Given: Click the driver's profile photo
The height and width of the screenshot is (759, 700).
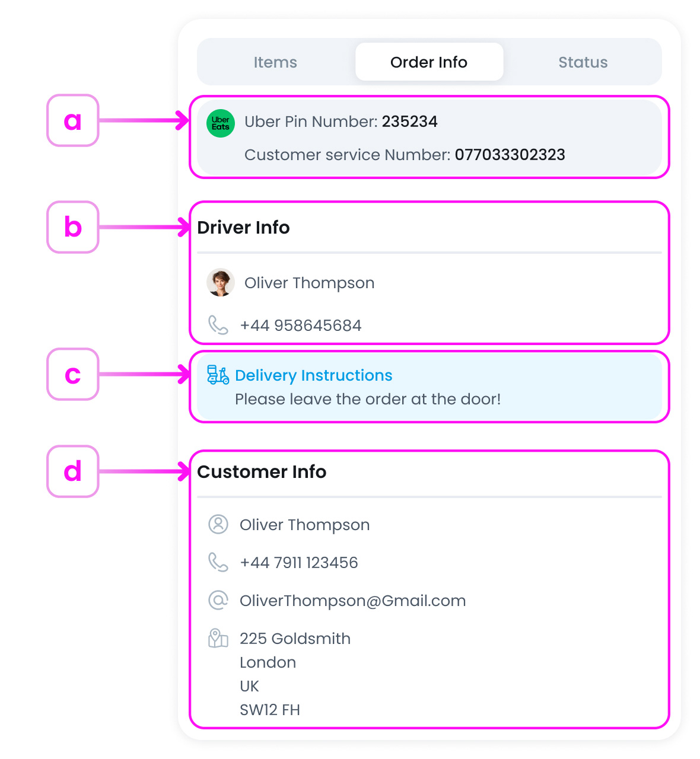Looking at the screenshot, I should [x=221, y=282].
